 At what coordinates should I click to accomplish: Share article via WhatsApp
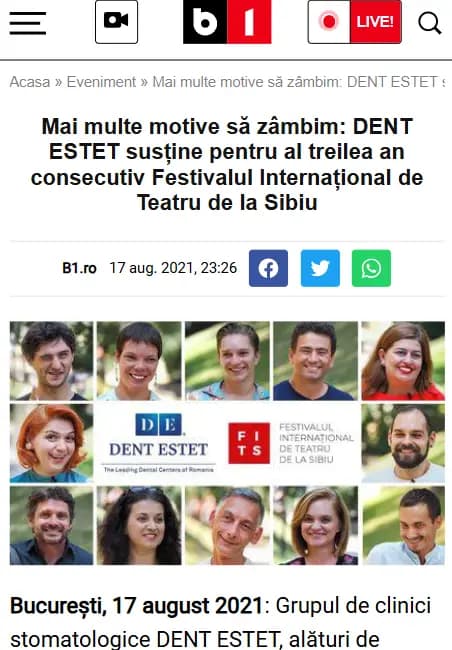tap(372, 268)
